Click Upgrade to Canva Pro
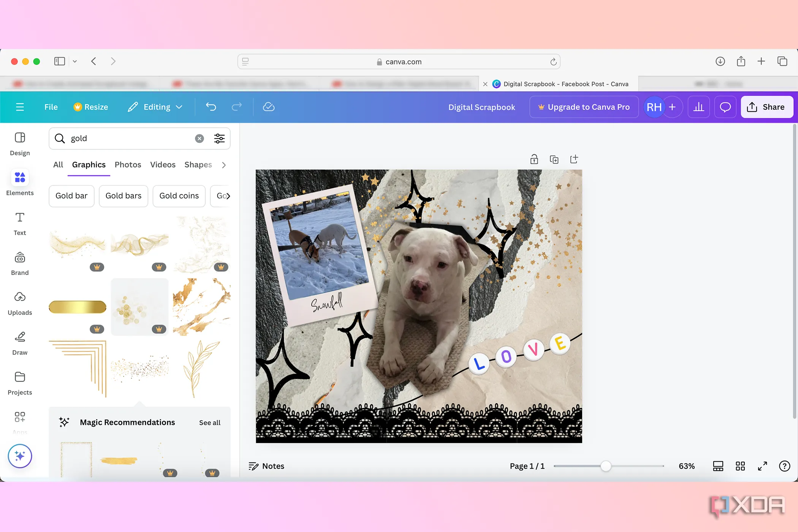 584,107
